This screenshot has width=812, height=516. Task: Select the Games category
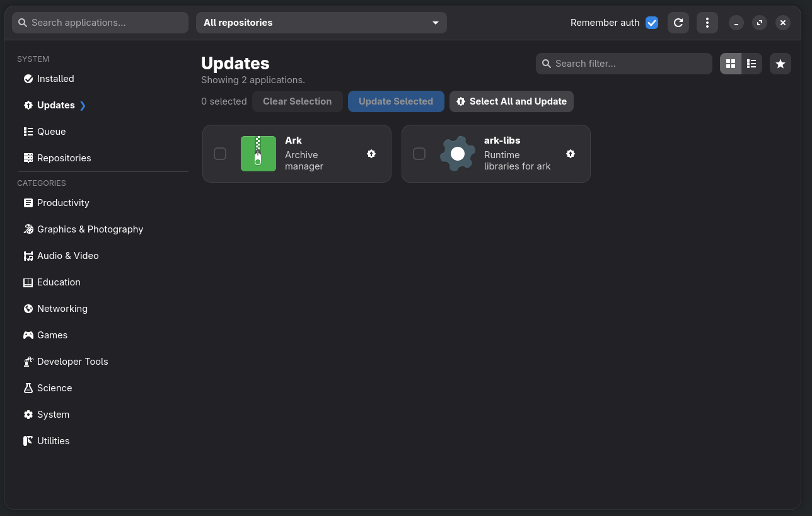(x=52, y=335)
